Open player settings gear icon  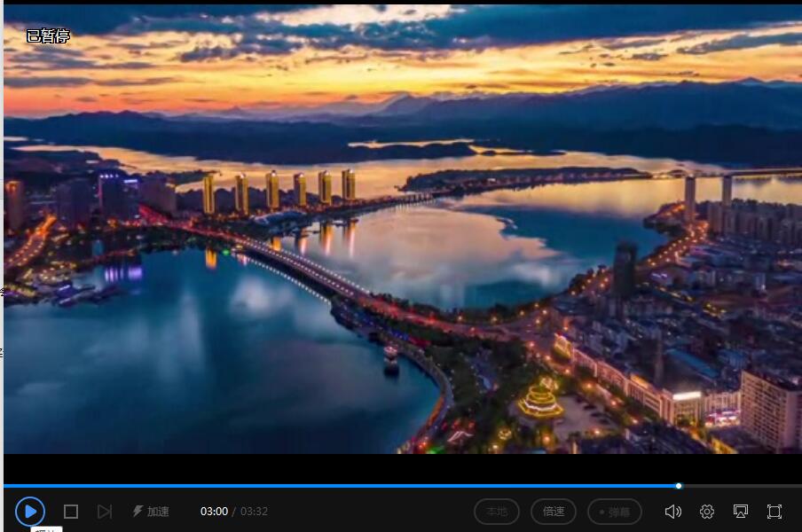(x=707, y=512)
